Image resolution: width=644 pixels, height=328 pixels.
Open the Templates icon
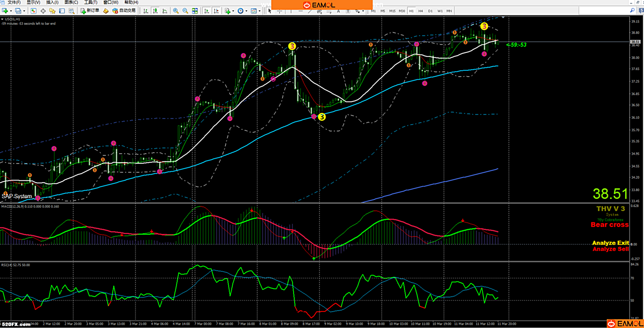pyautogui.click(x=254, y=11)
